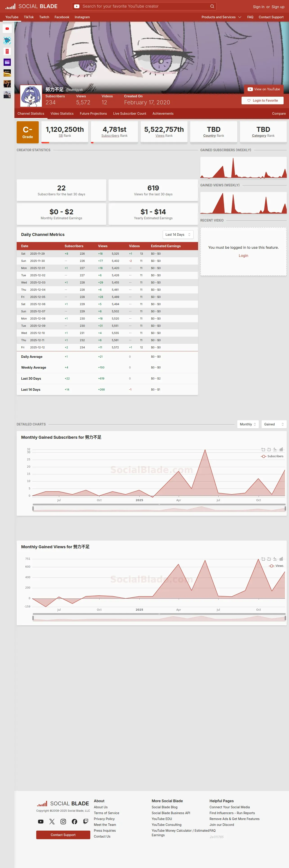The height and width of the screenshot is (868, 289).
Task: Open the FAQ link in the header
Action: click(250, 17)
